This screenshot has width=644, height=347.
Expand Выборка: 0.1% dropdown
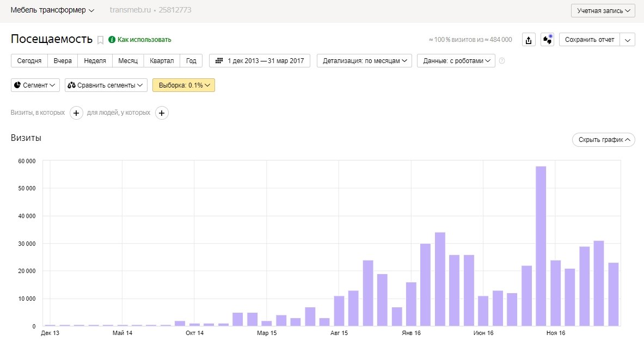[183, 85]
